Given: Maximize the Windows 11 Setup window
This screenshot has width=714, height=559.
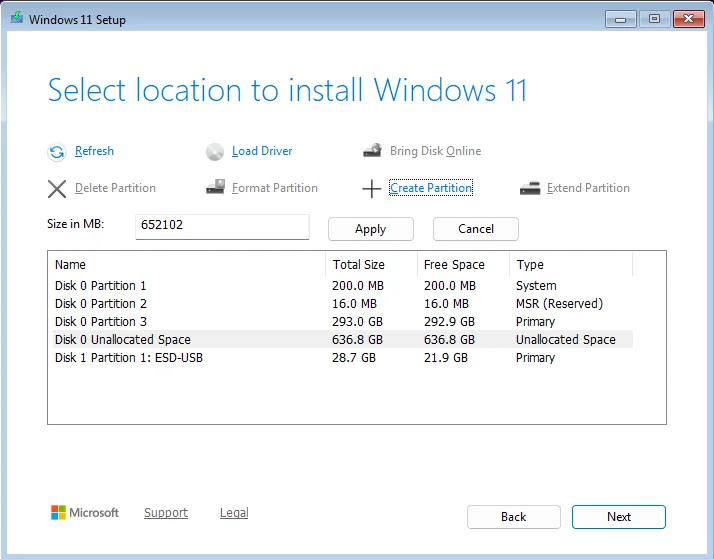Looking at the screenshot, I should (x=654, y=19).
